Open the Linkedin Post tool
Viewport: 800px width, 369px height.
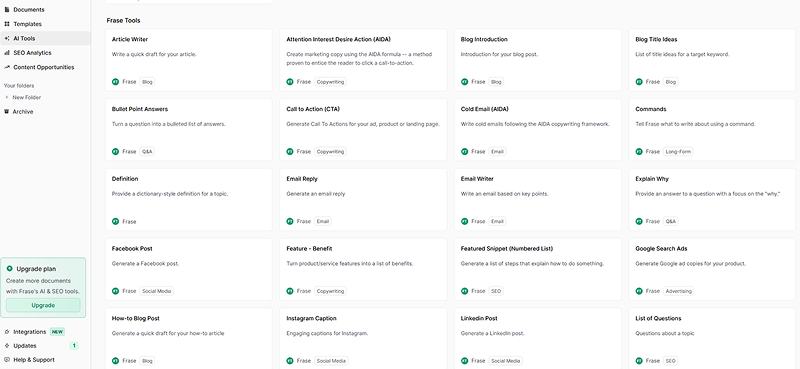pos(538,338)
